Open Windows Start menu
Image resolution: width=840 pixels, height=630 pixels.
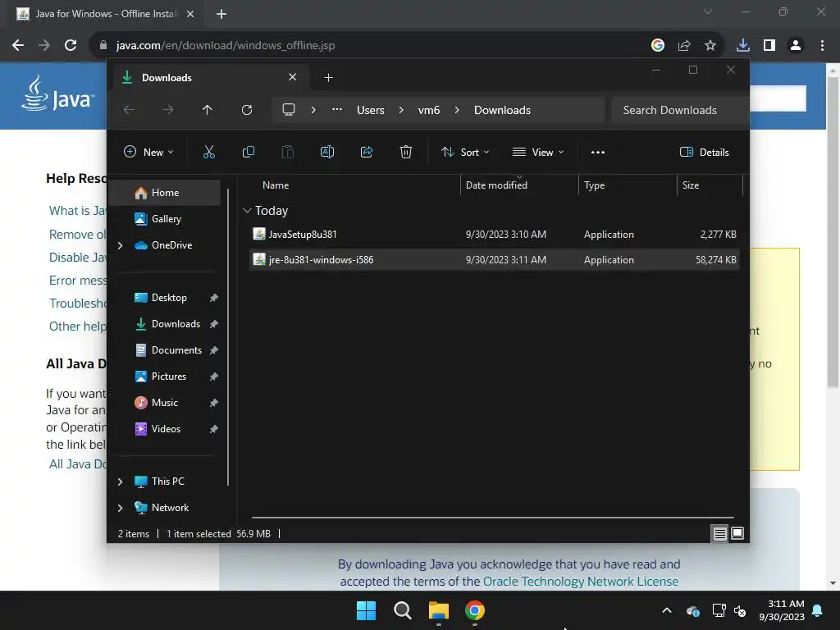(x=367, y=610)
